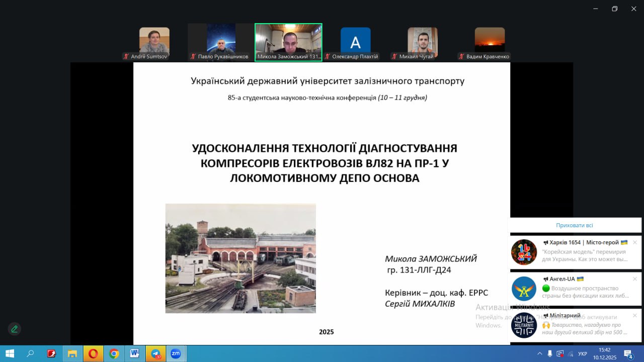Switch to Microsoft Word in taskbar
The width and height of the screenshot is (644, 362).
[134, 353]
